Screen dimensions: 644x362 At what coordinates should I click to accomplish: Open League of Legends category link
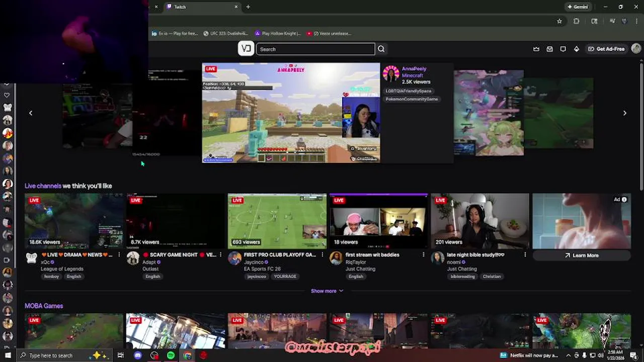(x=62, y=269)
